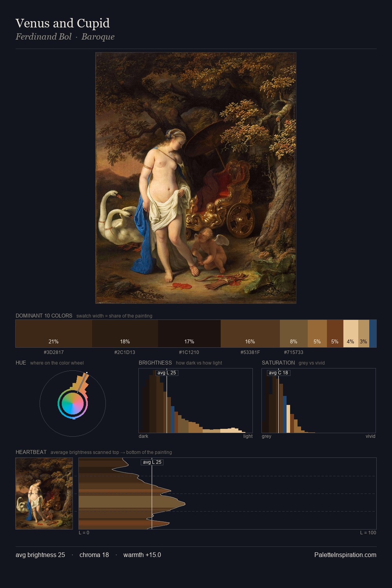Click the "L = 0" axis label
Viewport: 392px width, 588px height.
[84, 533]
